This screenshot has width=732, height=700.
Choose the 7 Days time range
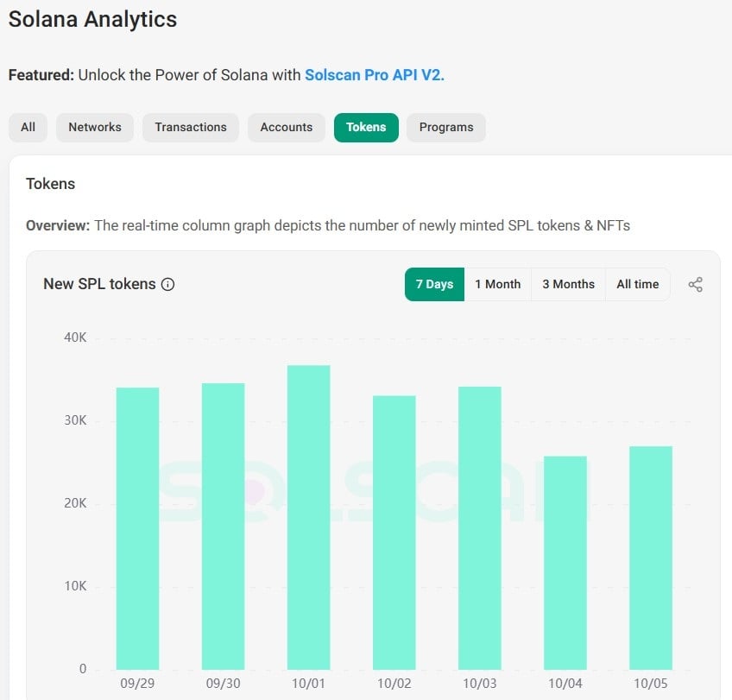coord(434,285)
